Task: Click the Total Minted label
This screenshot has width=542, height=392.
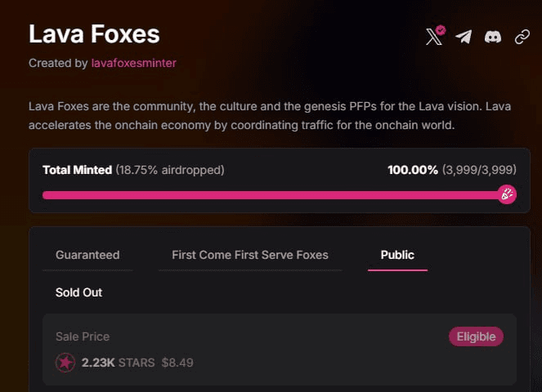Action: pyautogui.click(x=78, y=170)
